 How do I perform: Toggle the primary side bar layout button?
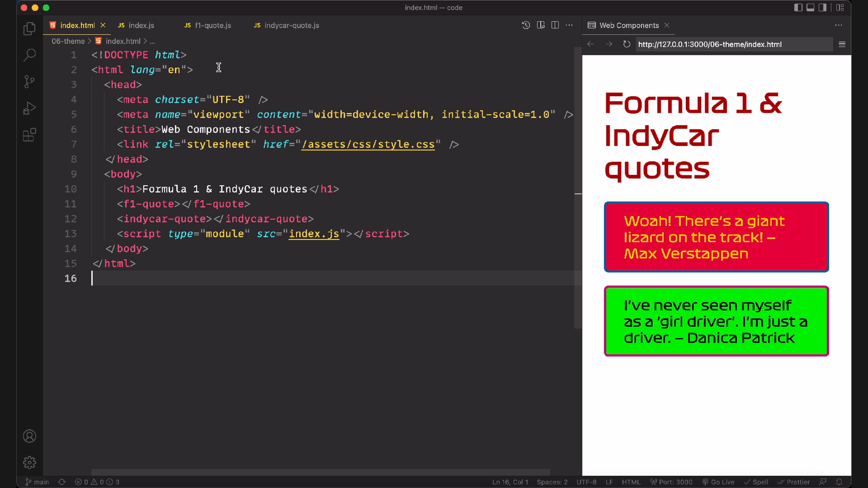(x=798, y=7)
